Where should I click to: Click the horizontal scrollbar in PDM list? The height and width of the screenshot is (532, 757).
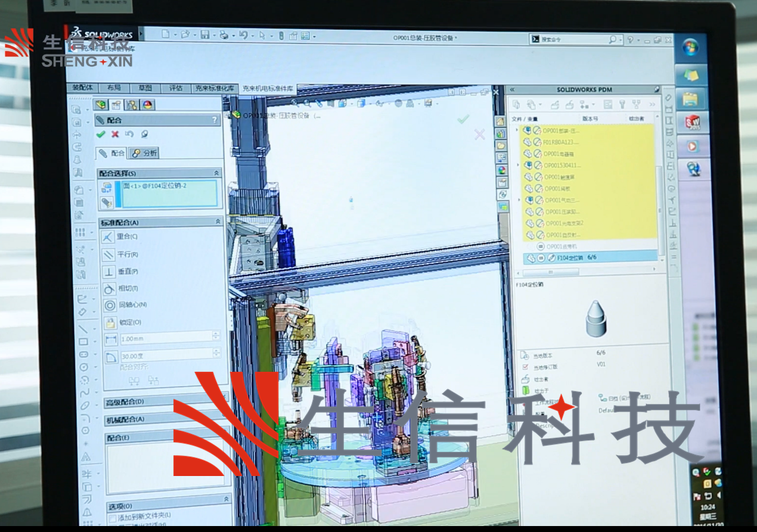pos(551,272)
